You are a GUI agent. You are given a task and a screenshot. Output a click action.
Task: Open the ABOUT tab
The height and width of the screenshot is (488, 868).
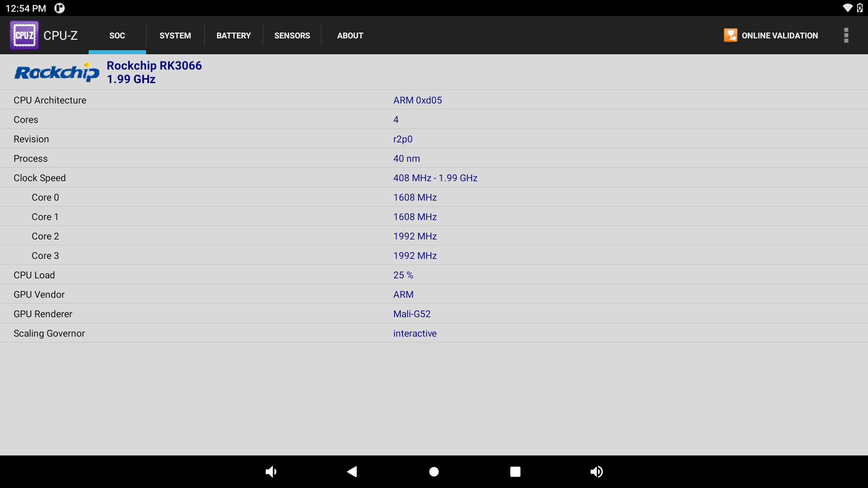[350, 35]
